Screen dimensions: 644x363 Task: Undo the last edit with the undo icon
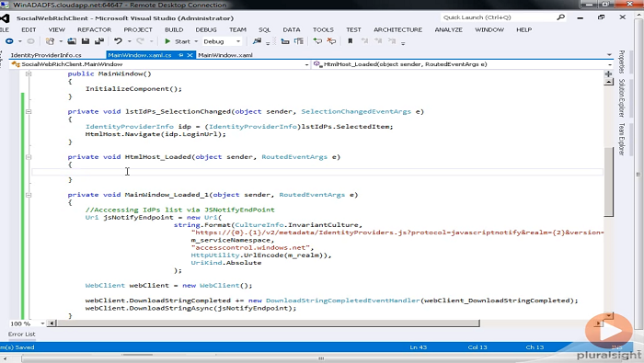click(119, 41)
